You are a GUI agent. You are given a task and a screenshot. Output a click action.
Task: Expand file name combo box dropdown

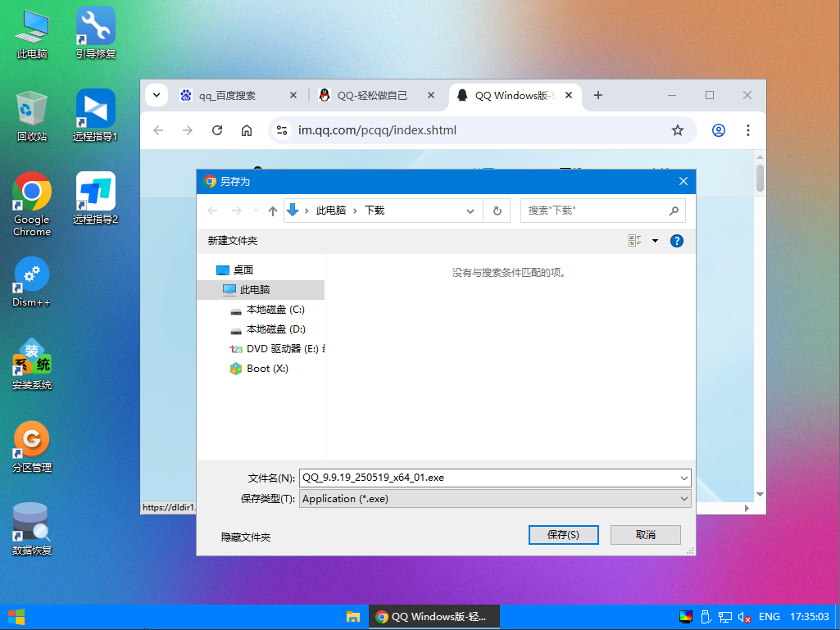pyautogui.click(x=684, y=478)
